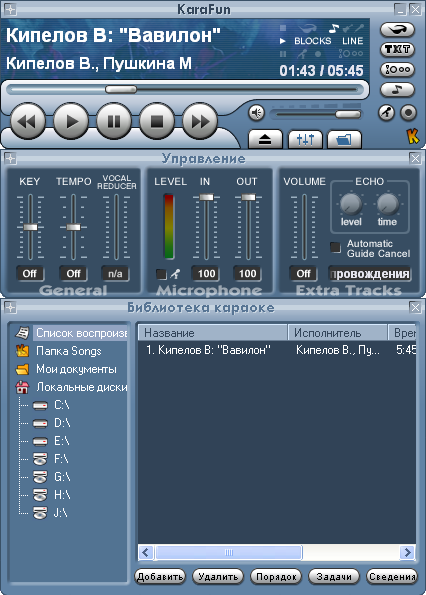Image resolution: width=426 pixels, height=595 pixels.
Task: Open the library folder icon button
Action: point(344,140)
